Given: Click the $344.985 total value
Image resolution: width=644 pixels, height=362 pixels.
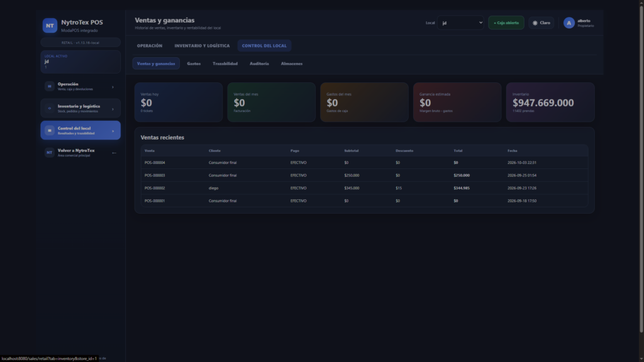Looking at the screenshot, I should [462, 188].
